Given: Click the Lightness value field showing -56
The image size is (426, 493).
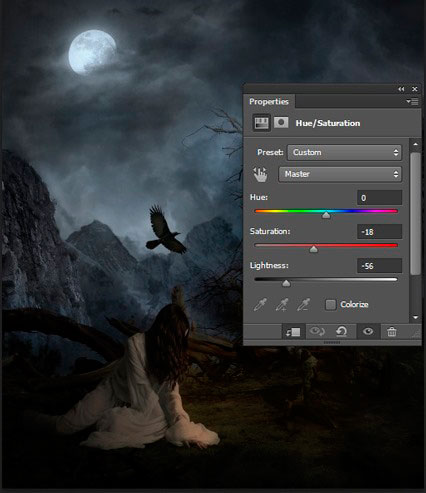Looking at the screenshot, I should click(x=380, y=266).
